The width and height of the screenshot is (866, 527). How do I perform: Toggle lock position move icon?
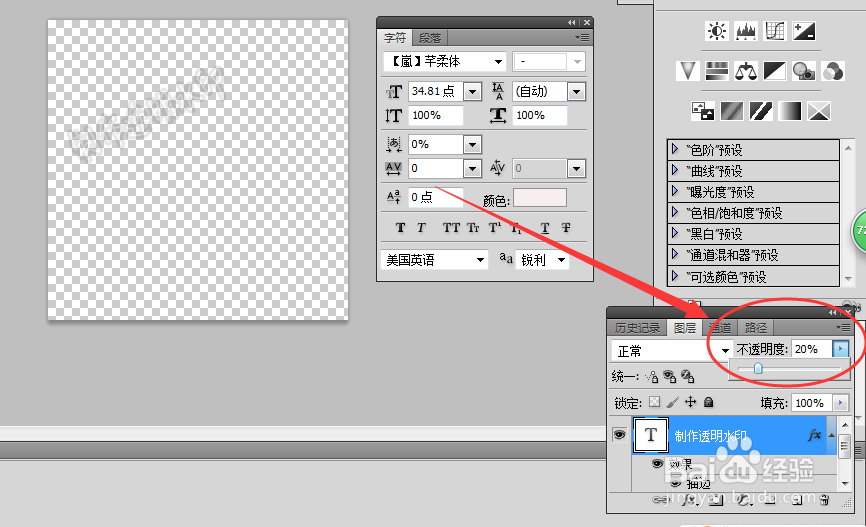(x=691, y=402)
